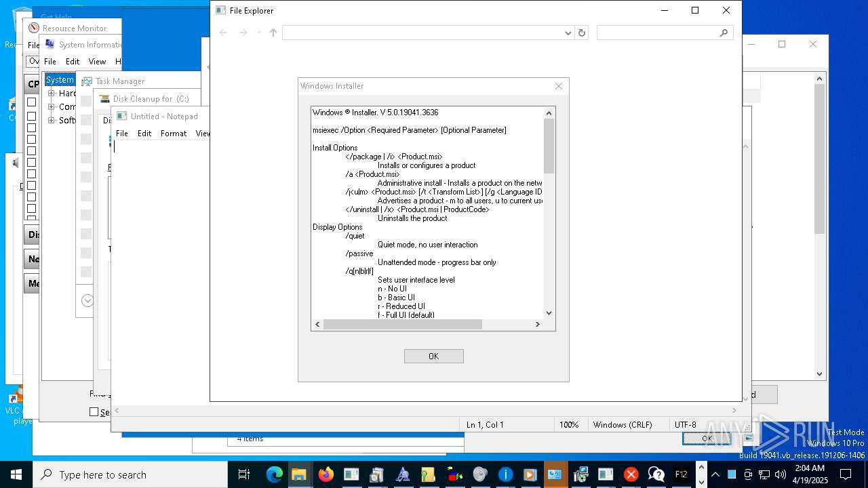Go back in File Explorer
Screen dimensions: 868x488
point(223,33)
